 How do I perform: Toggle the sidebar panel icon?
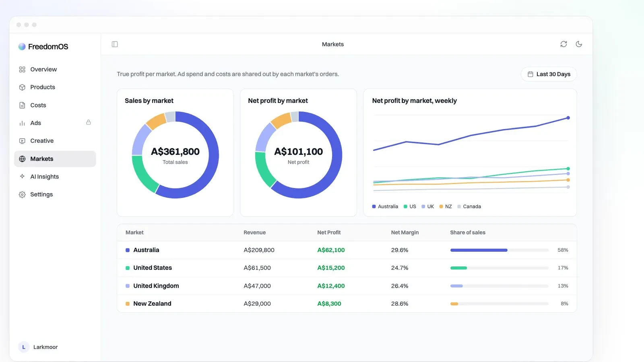pos(115,44)
